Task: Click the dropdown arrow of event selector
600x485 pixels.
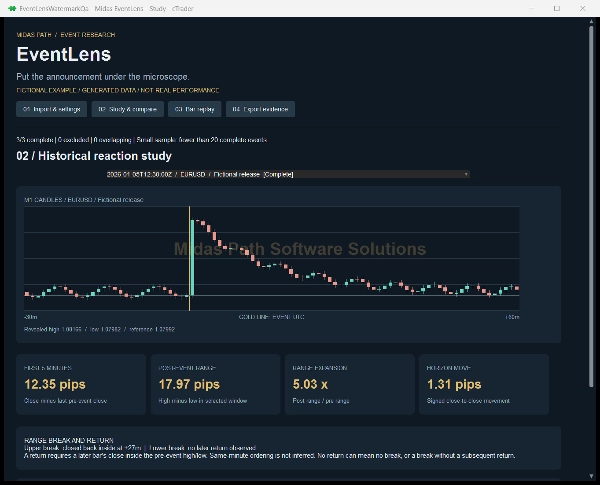Action: click(x=466, y=175)
